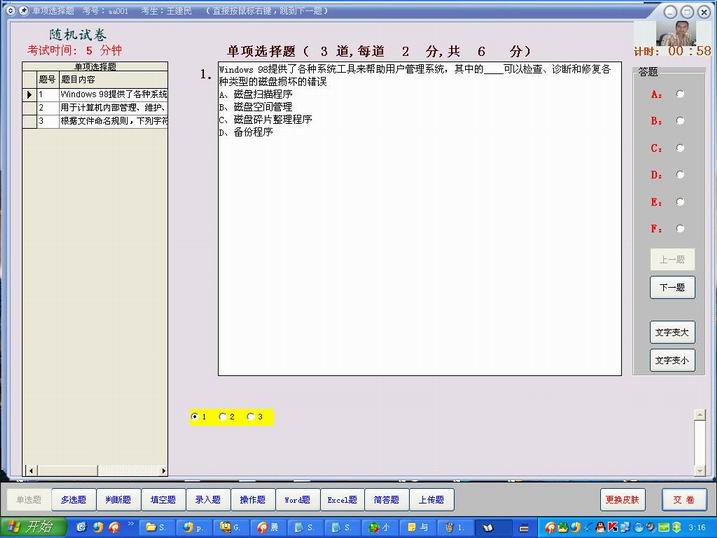Click the 题目内容 column header

click(x=113, y=80)
